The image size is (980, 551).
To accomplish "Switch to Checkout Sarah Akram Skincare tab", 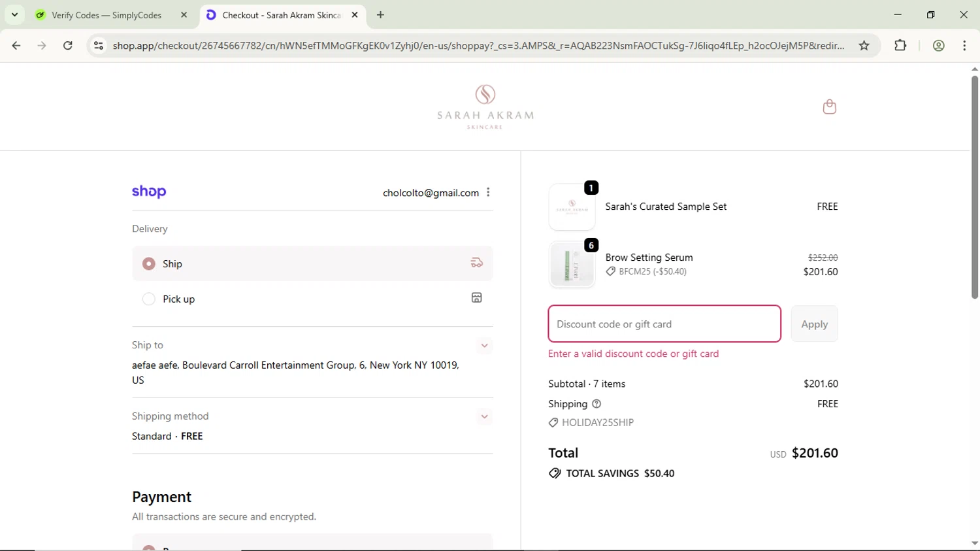I will click(x=282, y=14).
